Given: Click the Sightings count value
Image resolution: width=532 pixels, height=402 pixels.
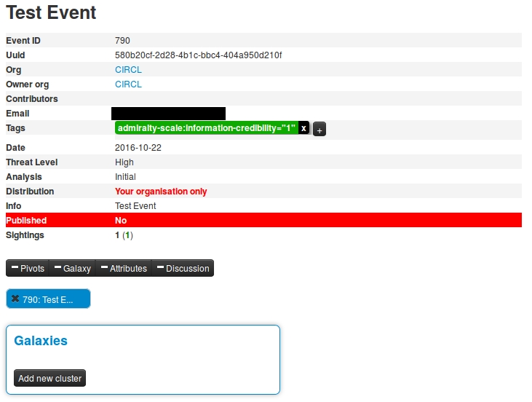Looking at the screenshot, I should tap(117, 235).
